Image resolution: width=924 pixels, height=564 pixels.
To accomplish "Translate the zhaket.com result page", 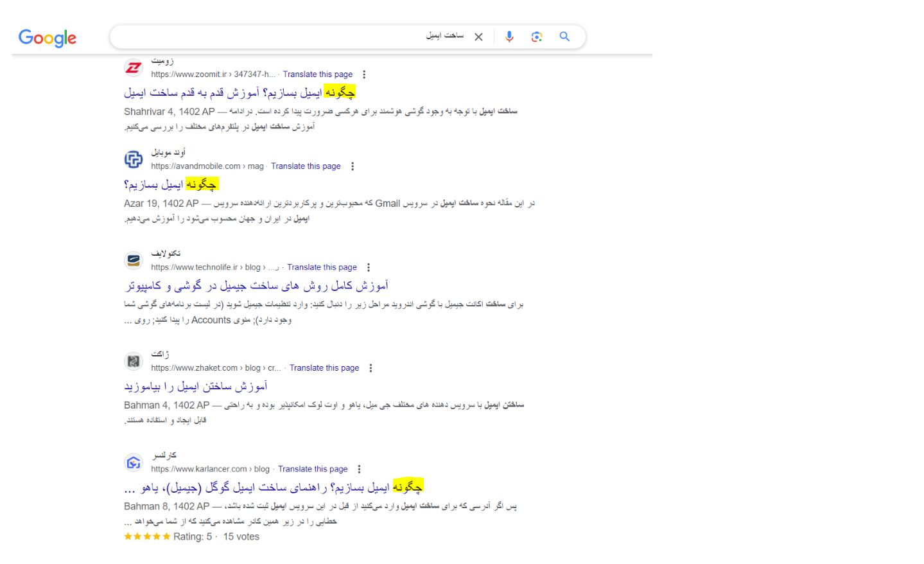I will (x=324, y=368).
